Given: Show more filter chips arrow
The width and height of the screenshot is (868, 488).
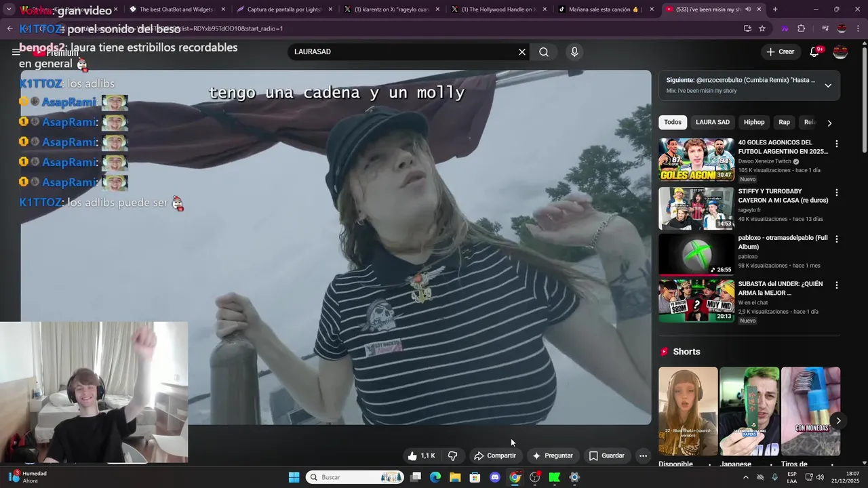Looking at the screenshot, I should pos(829,123).
